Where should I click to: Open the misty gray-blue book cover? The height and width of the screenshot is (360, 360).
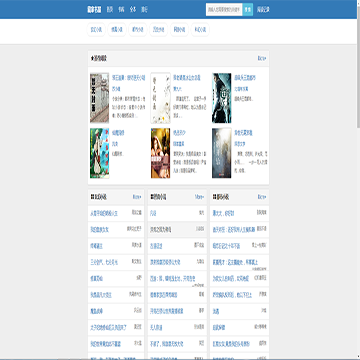(x=222, y=153)
